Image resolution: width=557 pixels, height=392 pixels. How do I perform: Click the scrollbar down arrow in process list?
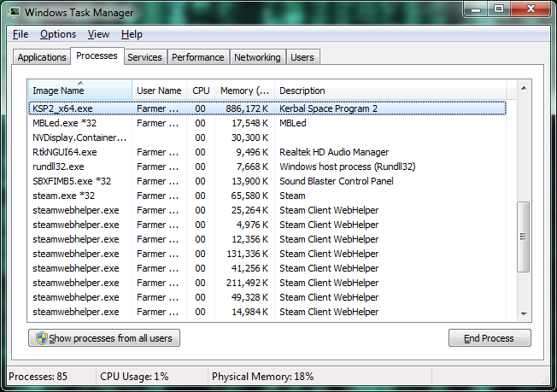click(524, 313)
